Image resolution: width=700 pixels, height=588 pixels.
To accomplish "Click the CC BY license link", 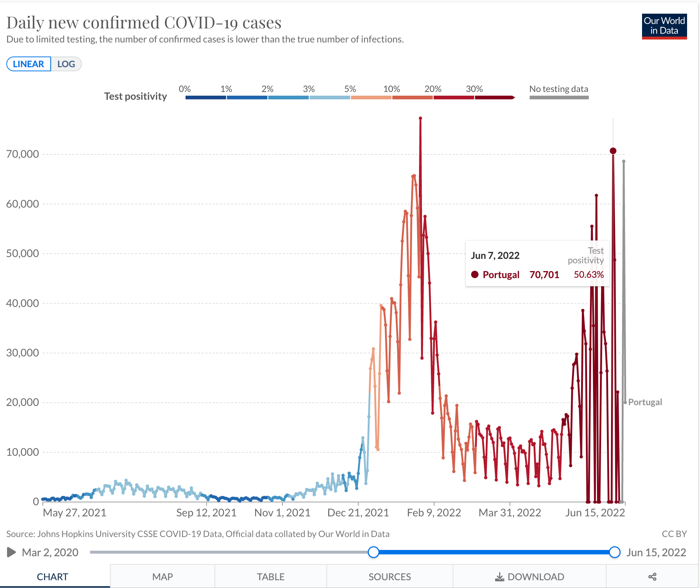I will pos(674,534).
